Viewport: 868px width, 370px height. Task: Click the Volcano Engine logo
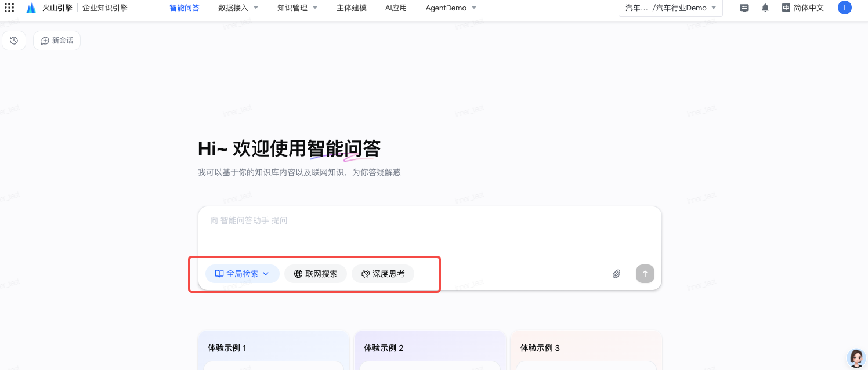(49, 8)
